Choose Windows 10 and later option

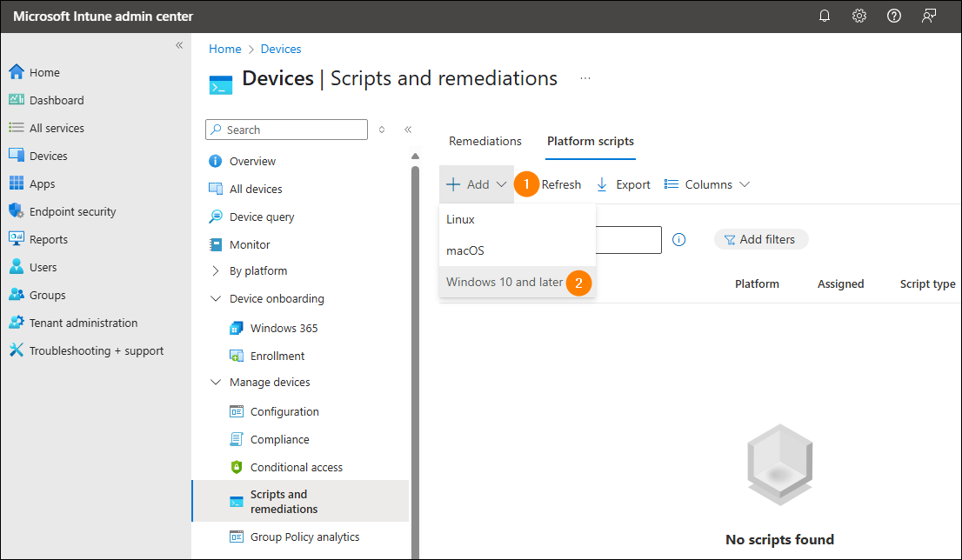pos(518,282)
